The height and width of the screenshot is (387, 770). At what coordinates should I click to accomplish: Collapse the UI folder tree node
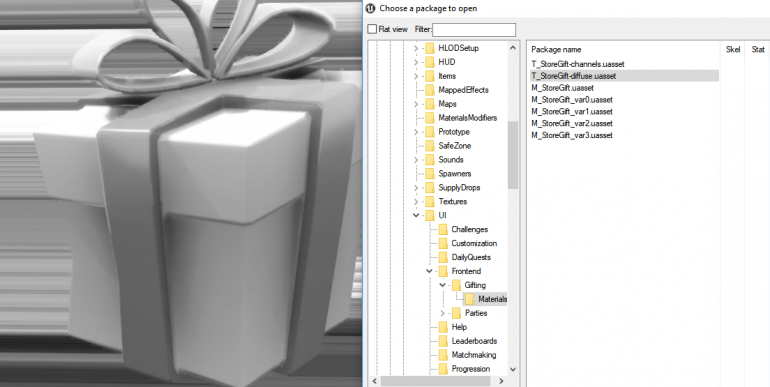pos(416,216)
